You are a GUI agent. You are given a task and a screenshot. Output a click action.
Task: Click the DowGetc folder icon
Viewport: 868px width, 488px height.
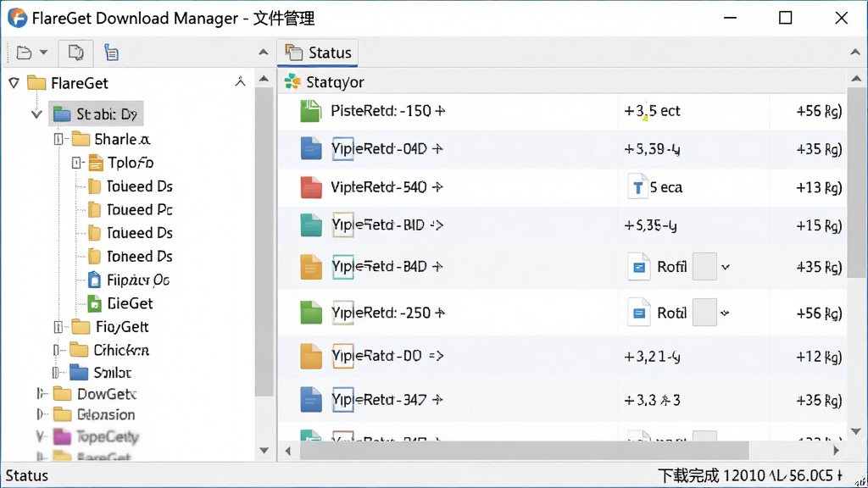[x=62, y=394]
